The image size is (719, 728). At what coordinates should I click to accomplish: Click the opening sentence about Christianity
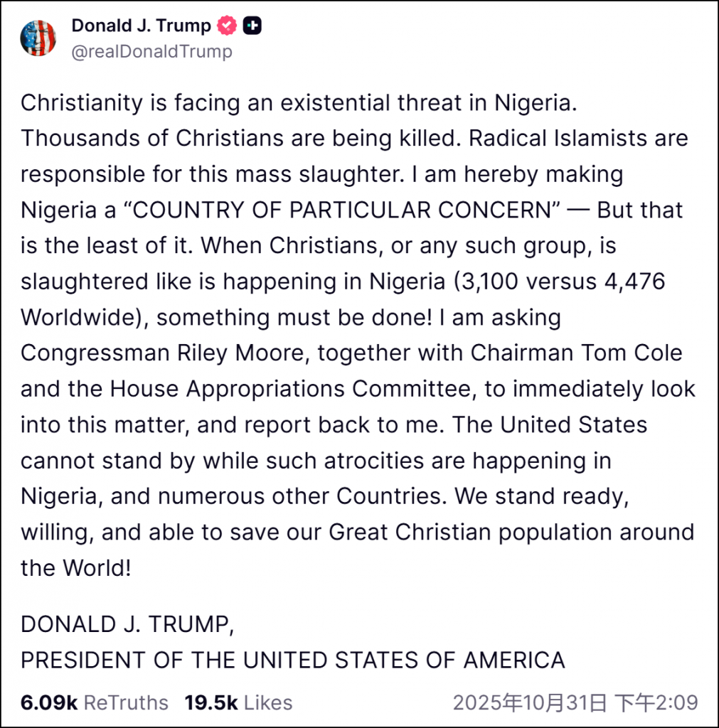[297, 102]
